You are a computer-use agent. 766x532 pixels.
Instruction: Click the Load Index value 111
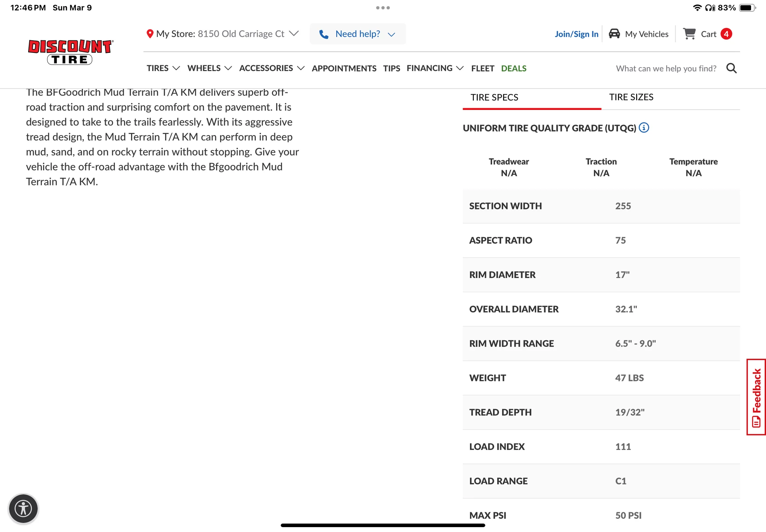623,447
